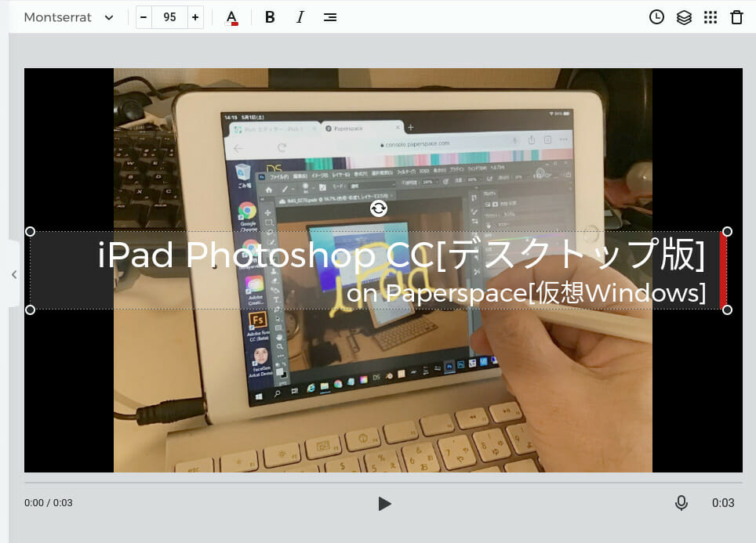Collapse the left side panel arrow
756x543 pixels.
14,274
